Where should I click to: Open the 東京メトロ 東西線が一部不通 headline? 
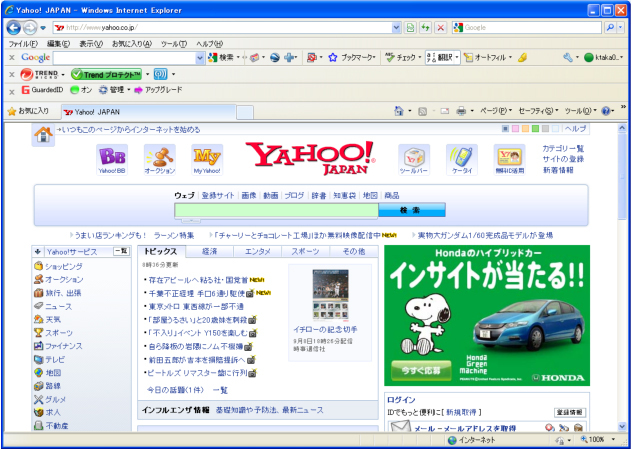tap(196, 306)
